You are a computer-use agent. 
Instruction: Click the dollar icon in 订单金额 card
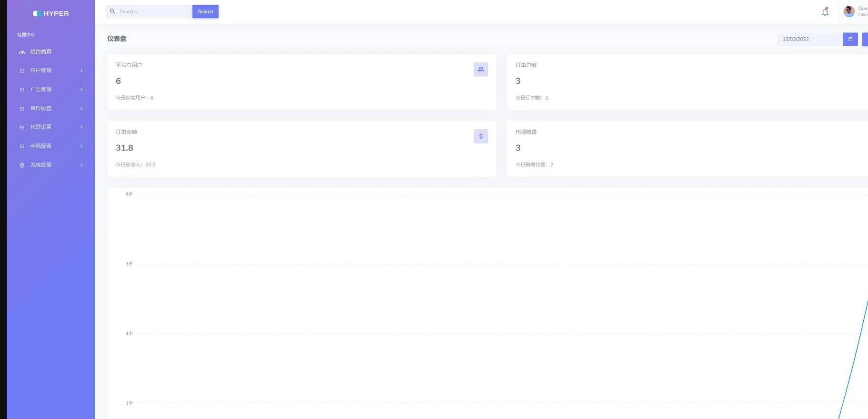(x=481, y=136)
